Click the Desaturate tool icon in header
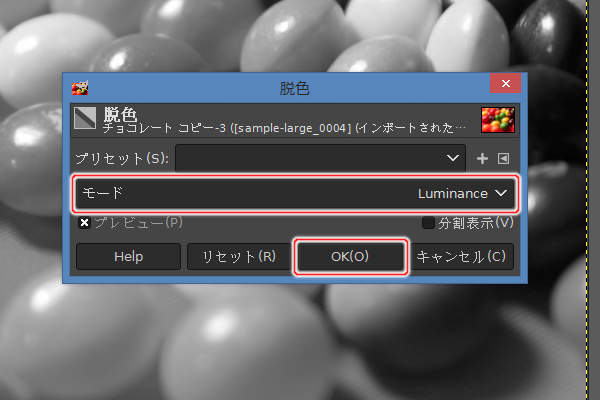 click(85, 118)
